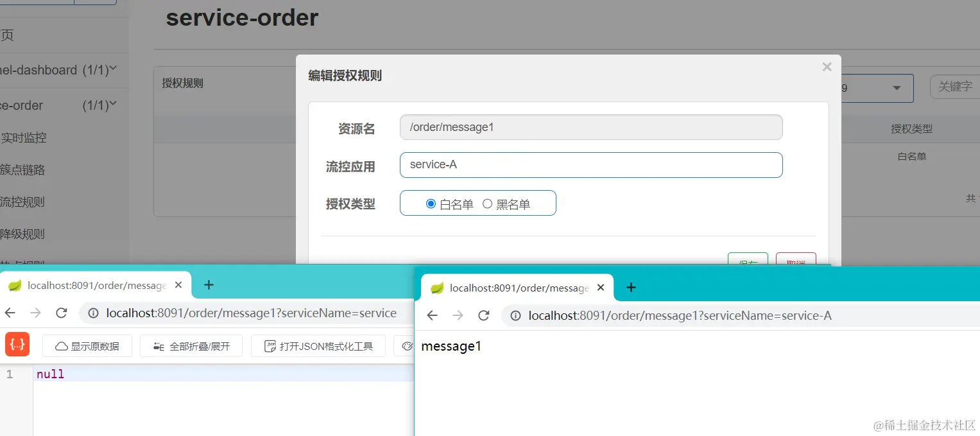Click the 授权类型 column header
This screenshot has height=436, width=980.
click(911, 128)
